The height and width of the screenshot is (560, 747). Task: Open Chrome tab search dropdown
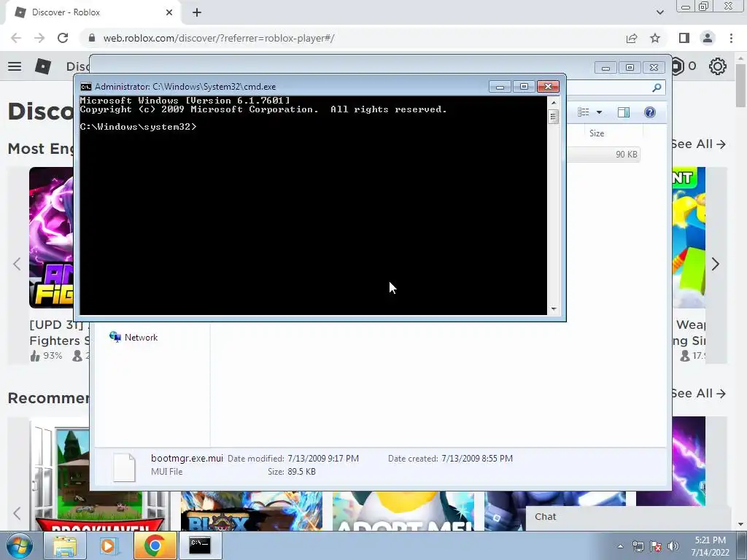coord(659,12)
